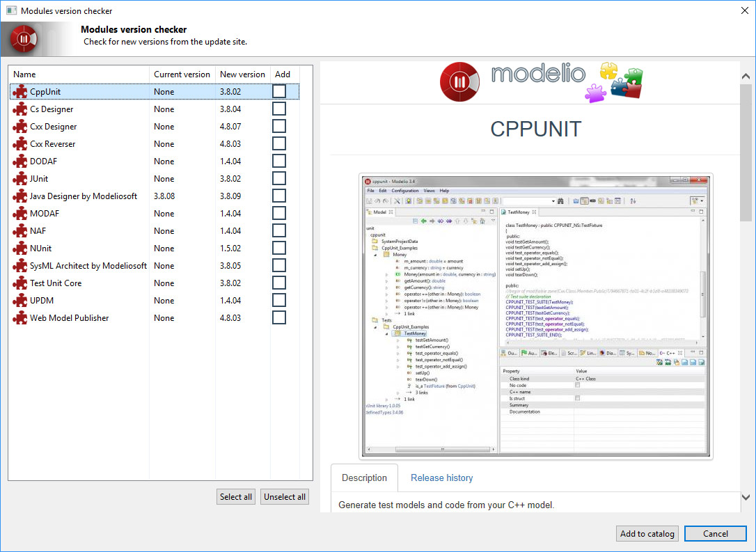Viewport: 756px width, 552px height.
Task: Toggle the DODAF Add checkbox
Action: (279, 161)
